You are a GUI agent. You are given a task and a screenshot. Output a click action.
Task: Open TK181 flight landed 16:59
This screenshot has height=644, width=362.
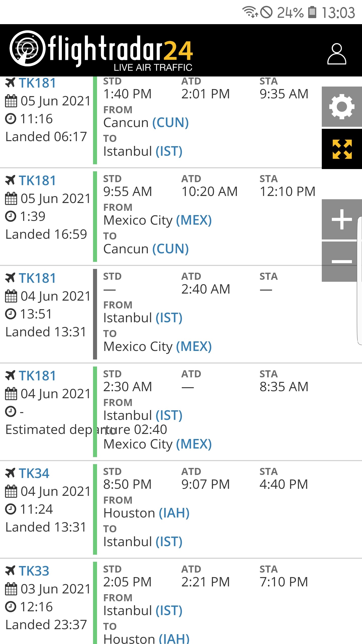(x=37, y=181)
